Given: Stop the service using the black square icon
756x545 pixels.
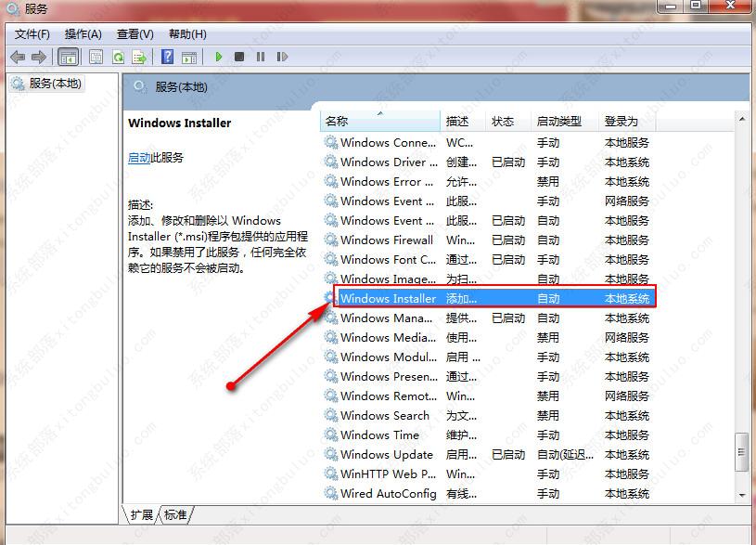Looking at the screenshot, I should (x=239, y=57).
